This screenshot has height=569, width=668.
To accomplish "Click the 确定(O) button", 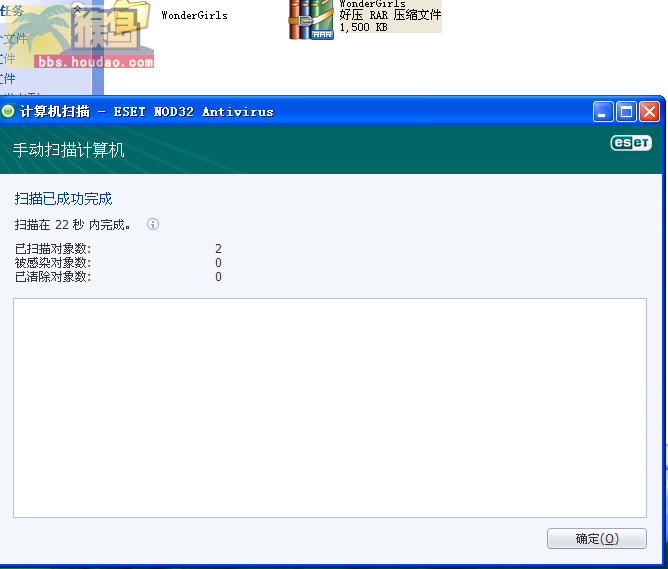I will pyautogui.click(x=596, y=539).
